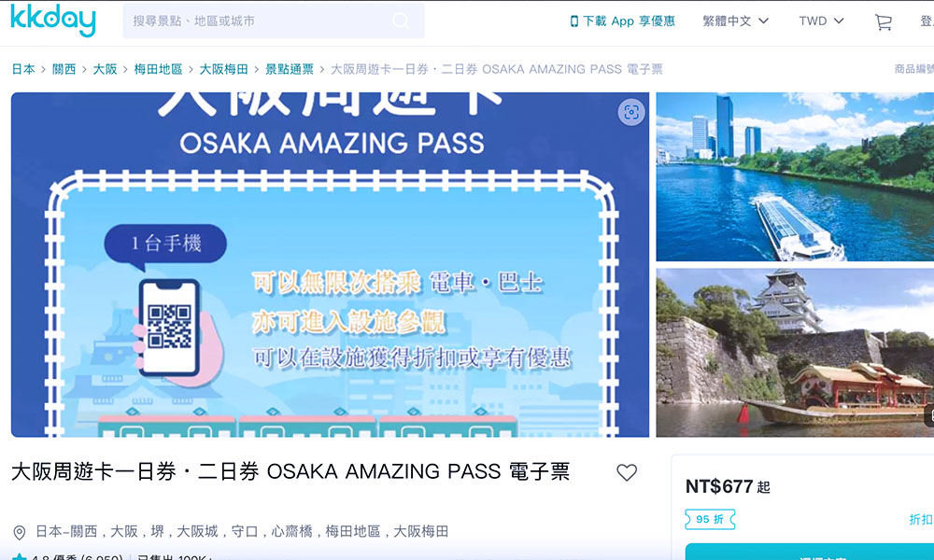The image size is (934, 560).
Task: Add to wishlist with the heart icon
Action: [627, 472]
